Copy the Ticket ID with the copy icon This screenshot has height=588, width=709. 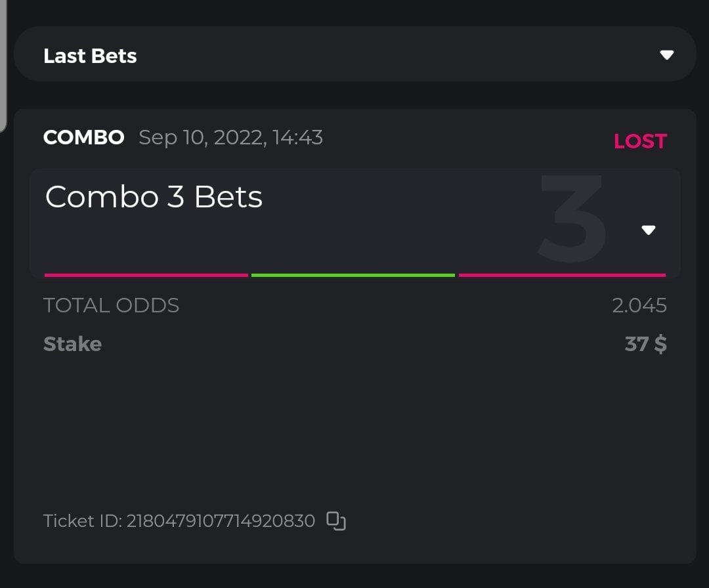336,521
